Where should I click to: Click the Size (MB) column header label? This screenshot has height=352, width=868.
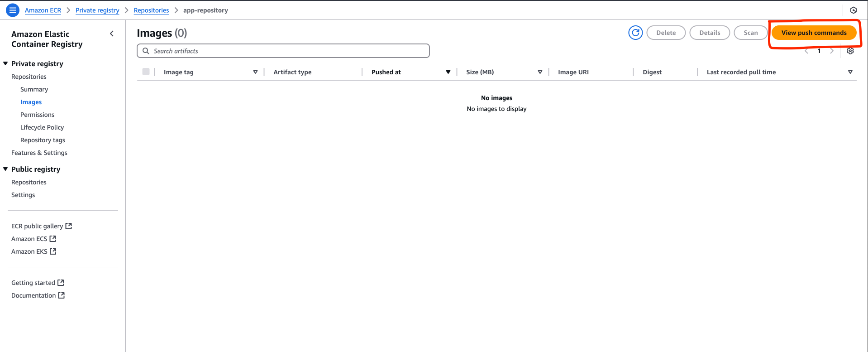[x=480, y=72]
